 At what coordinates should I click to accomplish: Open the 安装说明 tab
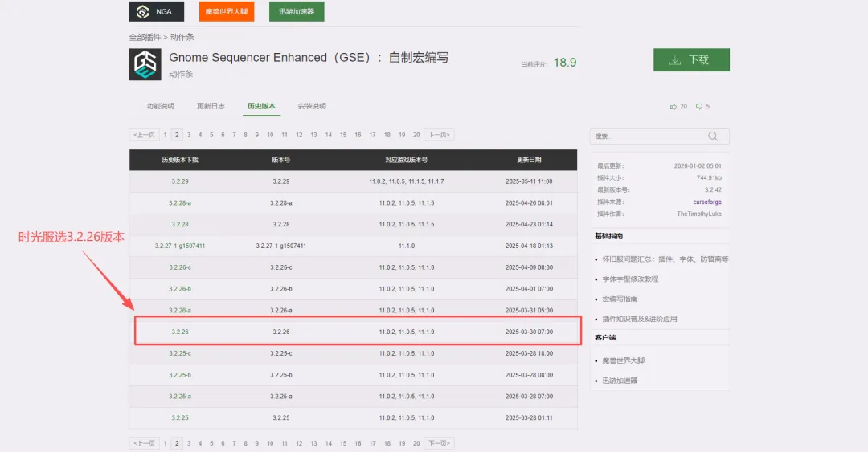312,106
